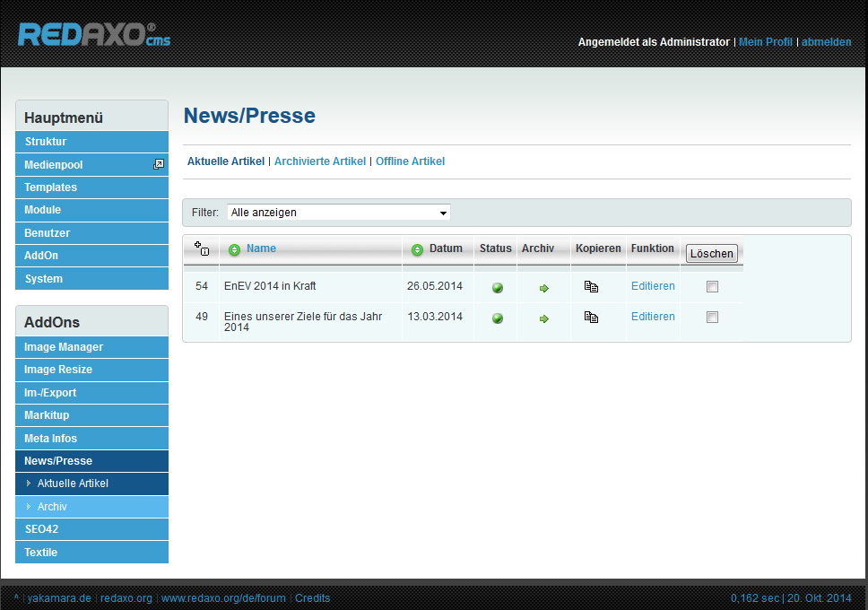868x610 pixels.
Task: Archive the 'Eines unserer Ziele' article
Action: pyautogui.click(x=543, y=318)
